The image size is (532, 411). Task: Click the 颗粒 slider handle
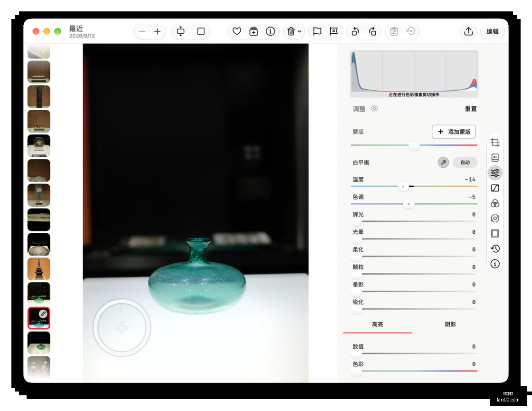point(356,274)
